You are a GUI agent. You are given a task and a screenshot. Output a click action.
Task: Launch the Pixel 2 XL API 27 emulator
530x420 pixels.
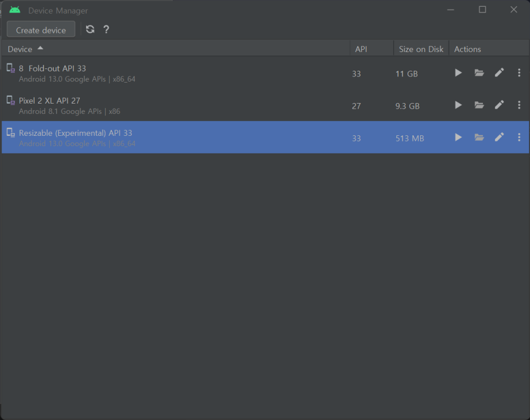(x=458, y=105)
